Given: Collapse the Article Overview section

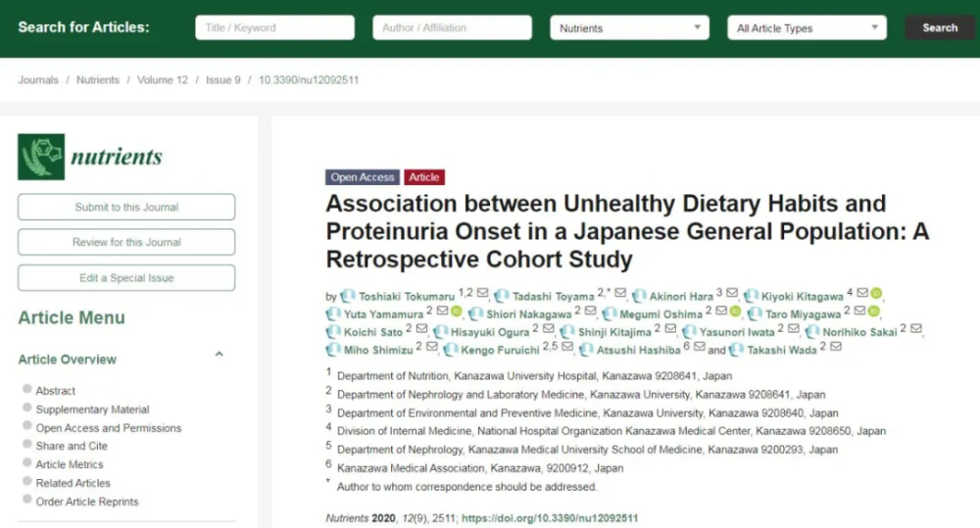Looking at the screenshot, I should click(219, 355).
